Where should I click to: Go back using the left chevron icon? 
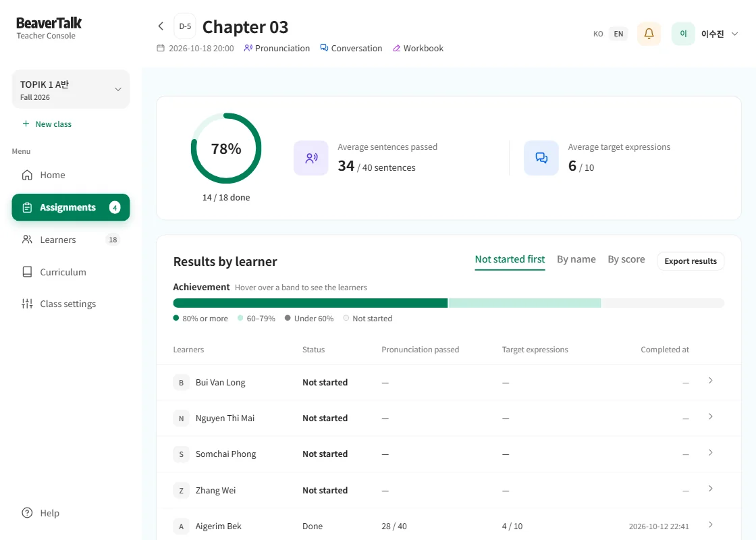[x=161, y=26]
